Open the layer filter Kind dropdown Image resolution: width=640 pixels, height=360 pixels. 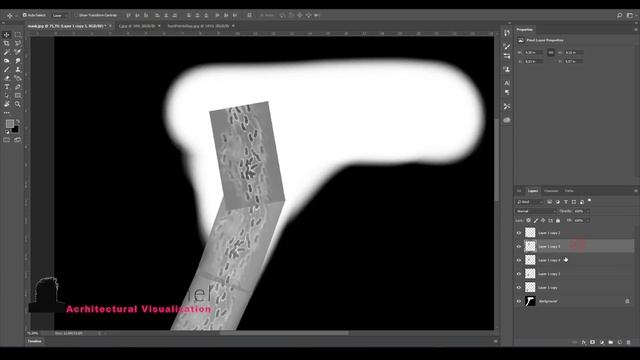(529, 202)
